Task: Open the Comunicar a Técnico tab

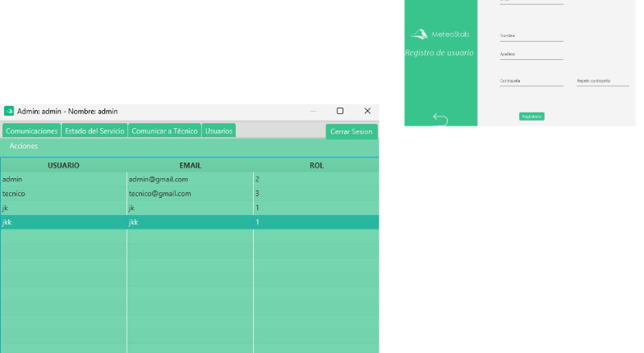Action: 164,131
